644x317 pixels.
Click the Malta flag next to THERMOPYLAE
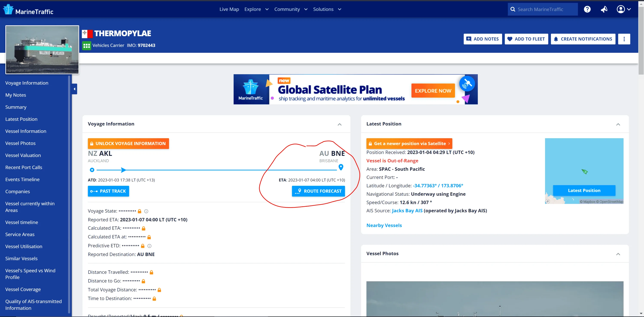tap(87, 33)
